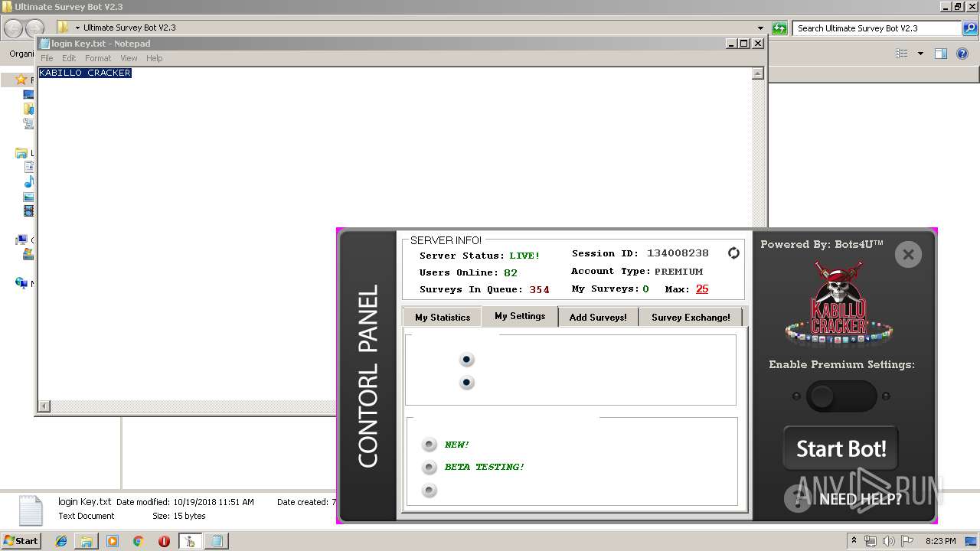Select the BETA TESTING! radio button
Screen dimensions: 980x551
(x=430, y=467)
